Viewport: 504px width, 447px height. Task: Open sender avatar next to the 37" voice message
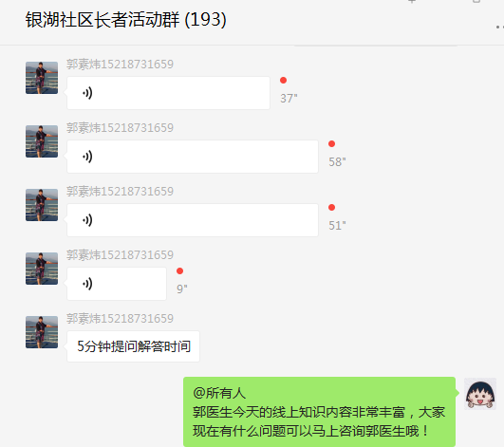[x=42, y=78]
